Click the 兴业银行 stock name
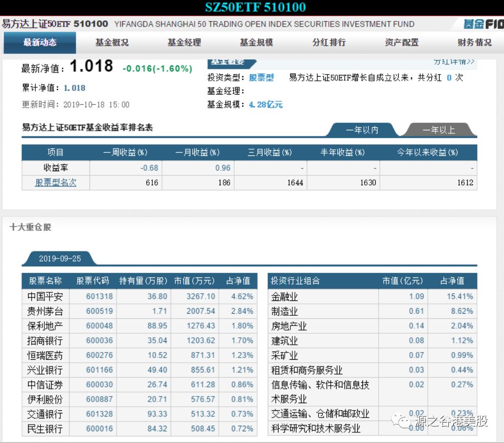 click(x=45, y=370)
